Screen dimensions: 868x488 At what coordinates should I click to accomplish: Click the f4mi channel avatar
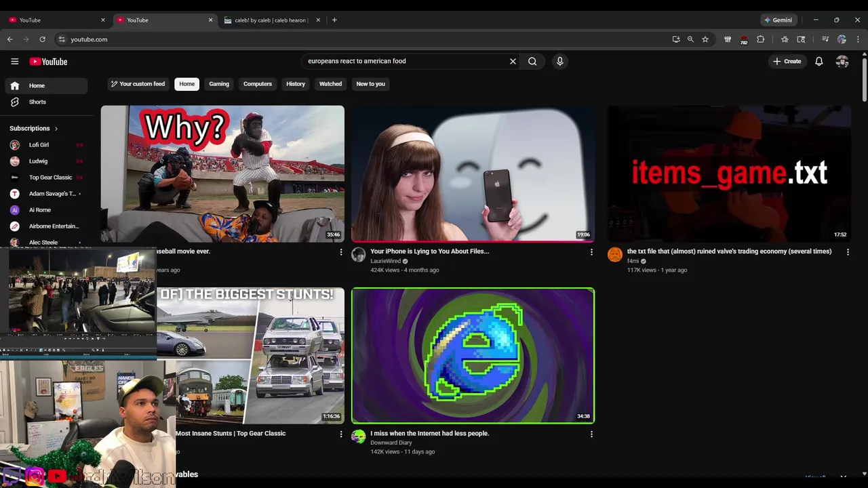click(615, 255)
